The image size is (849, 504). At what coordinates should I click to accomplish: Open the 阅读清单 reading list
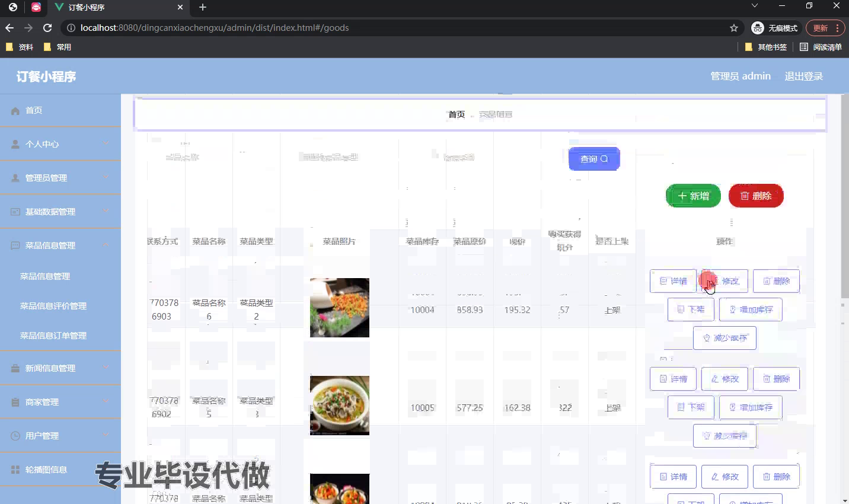(821, 47)
